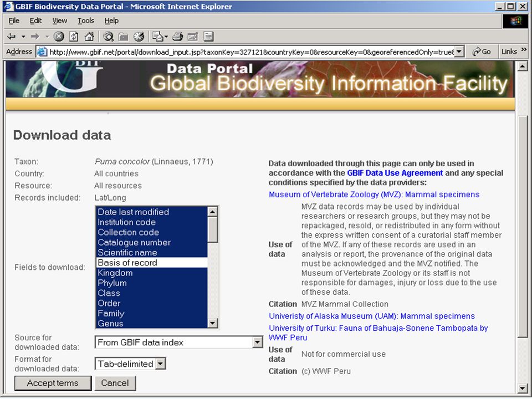Screen dimensions: 532x399
Task: Click the Windows logo throbber icon
Action: pyautogui.click(x=515, y=21)
